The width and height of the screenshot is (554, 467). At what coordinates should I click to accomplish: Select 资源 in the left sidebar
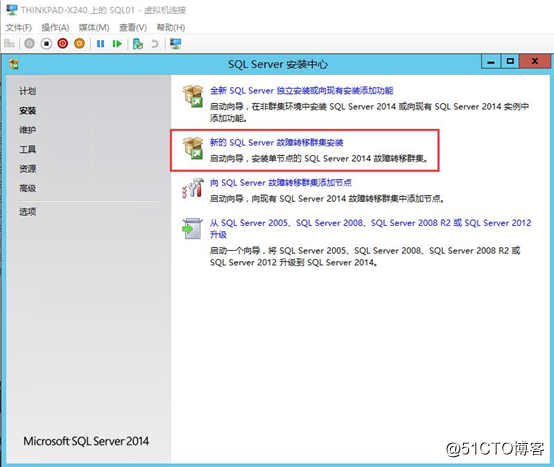coord(28,169)
